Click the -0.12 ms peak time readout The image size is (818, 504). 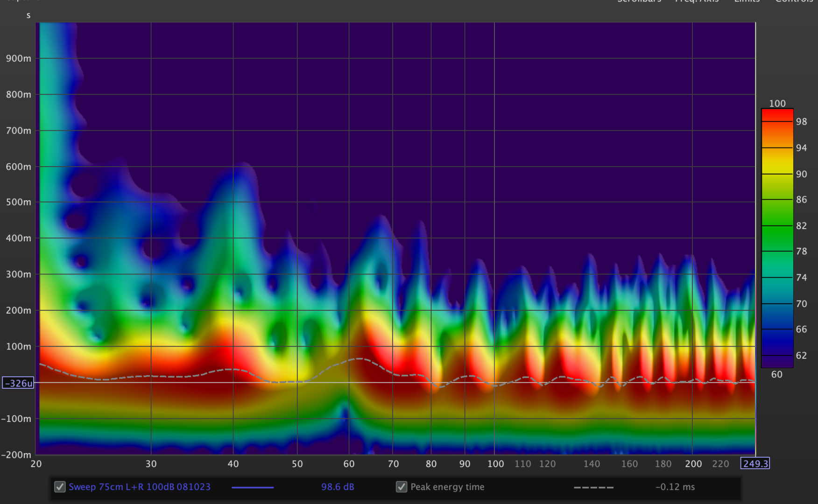[675, 487]
